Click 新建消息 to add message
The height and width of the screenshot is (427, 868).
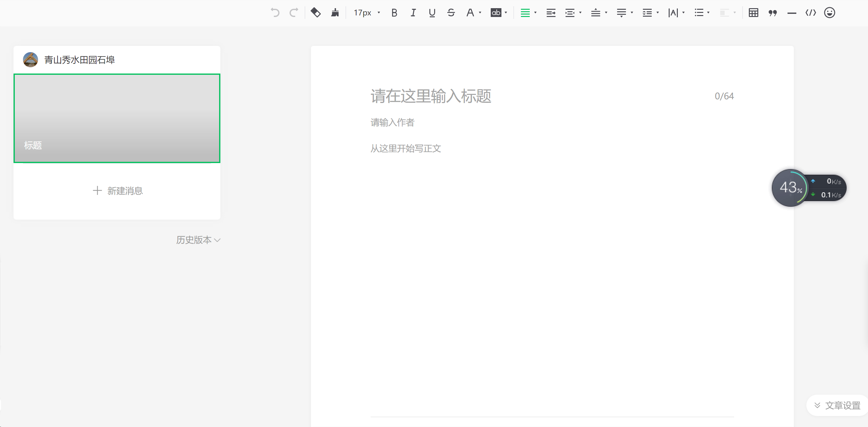point(118,191)
